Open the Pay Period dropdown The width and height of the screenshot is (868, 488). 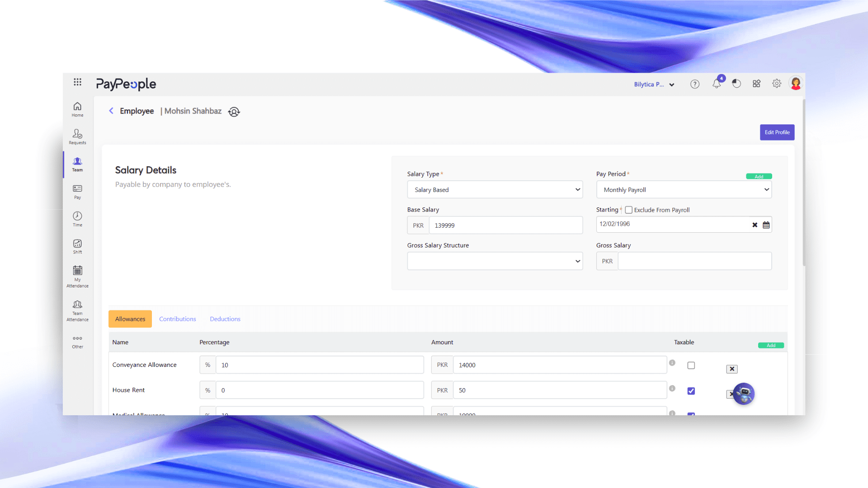(684, 190)
